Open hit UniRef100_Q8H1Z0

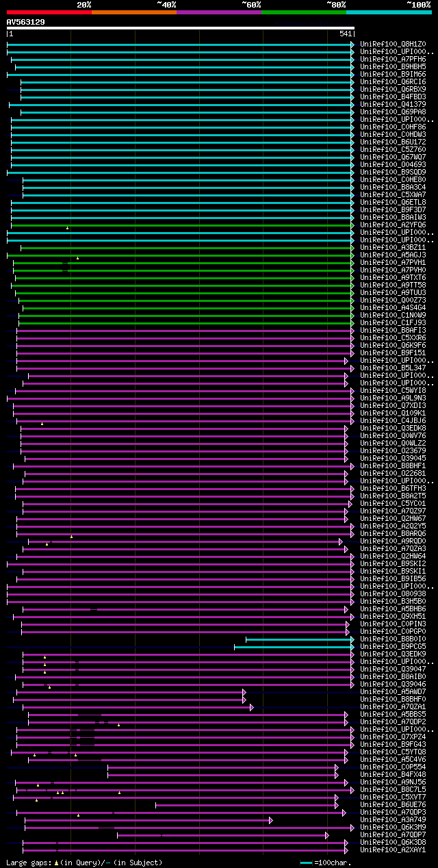[393, 44]
